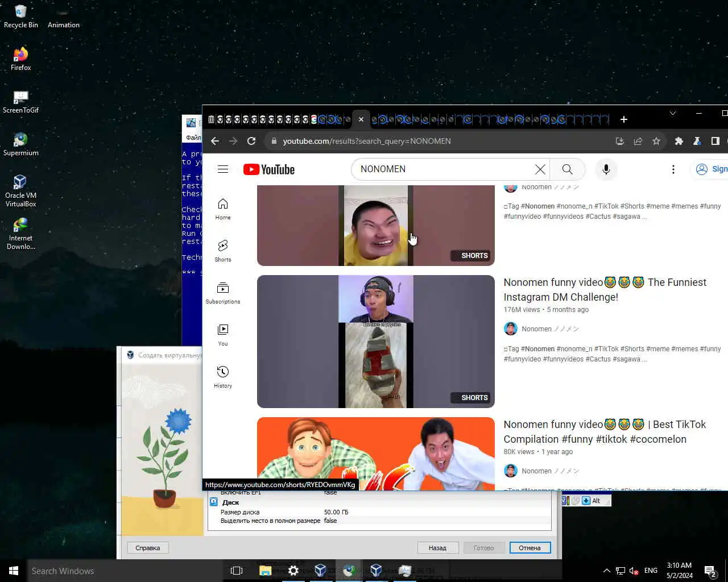Open the You section in sidebar
This screenshot has width=728, height=582.
(x=223, y=335)
